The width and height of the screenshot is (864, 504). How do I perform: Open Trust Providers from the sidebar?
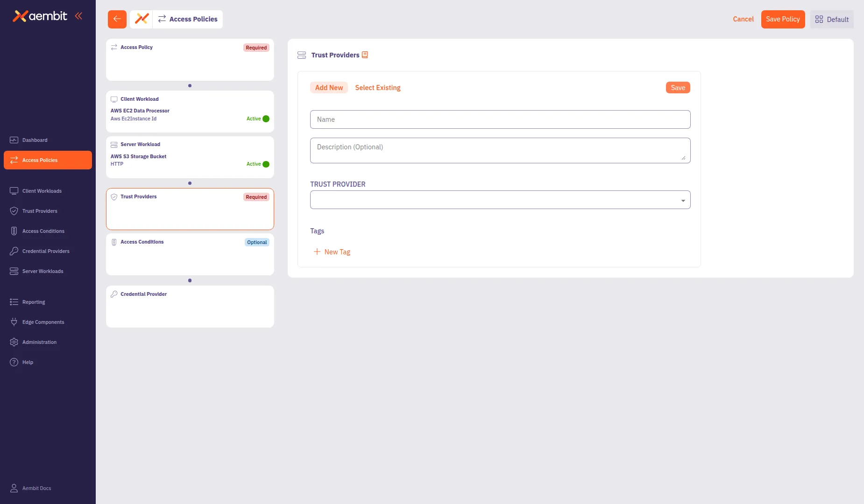point(40,211)
